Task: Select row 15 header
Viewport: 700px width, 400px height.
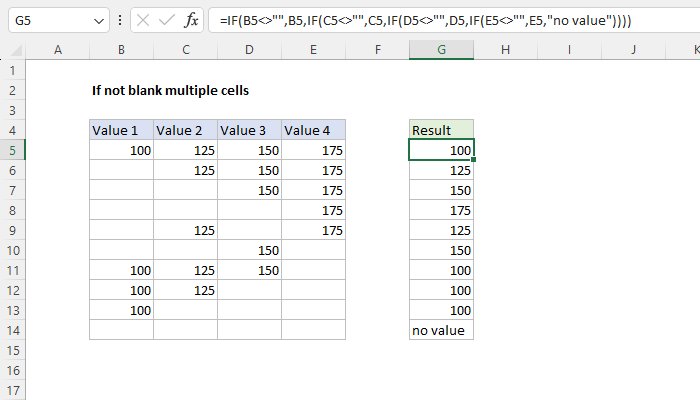Action: pos(12,350)
